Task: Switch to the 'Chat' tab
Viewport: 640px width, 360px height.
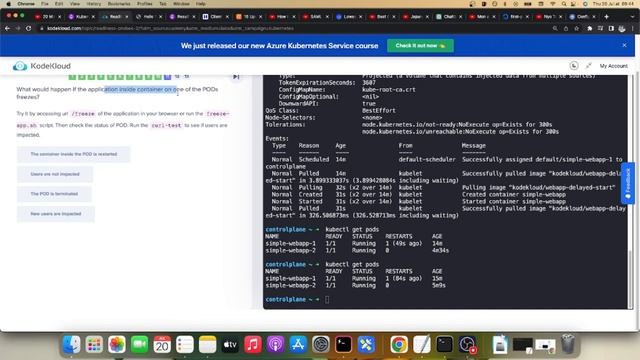Action: (449, 17)
